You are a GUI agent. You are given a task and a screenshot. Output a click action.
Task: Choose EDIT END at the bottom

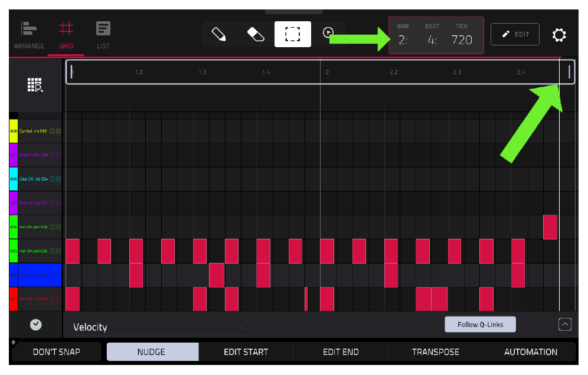tap(341, 352)
